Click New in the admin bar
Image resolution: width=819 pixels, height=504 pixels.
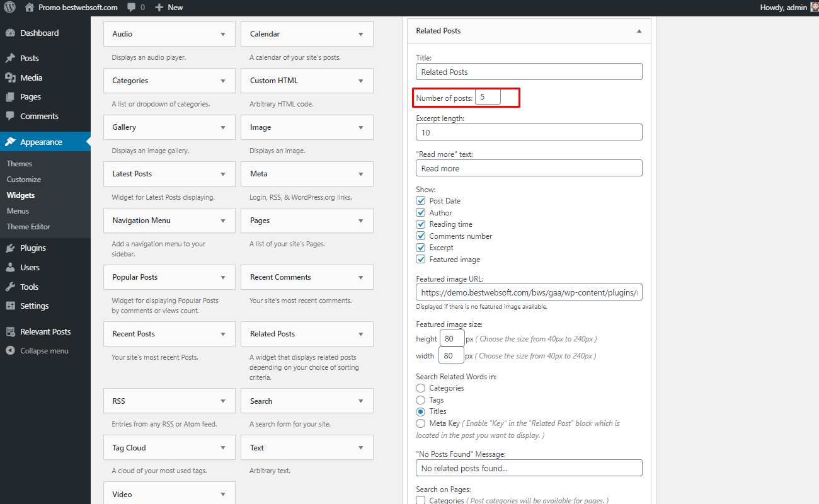point(175,8)
